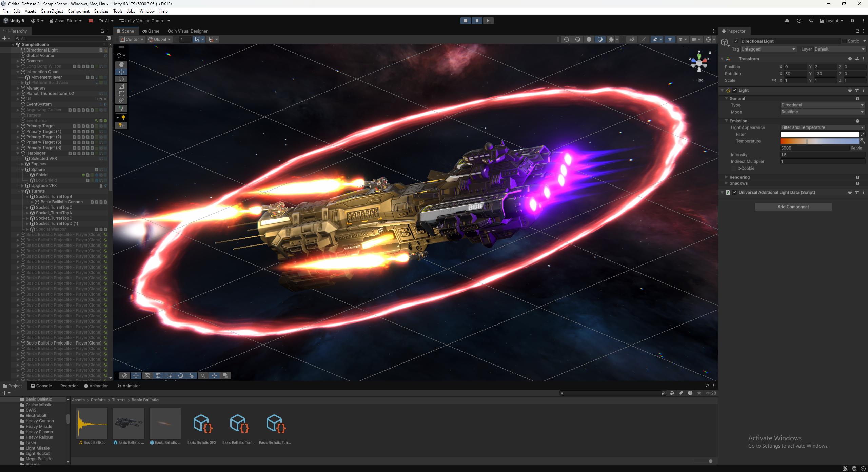Click Turrets in the asset breadcrumb

click(119, 400)
